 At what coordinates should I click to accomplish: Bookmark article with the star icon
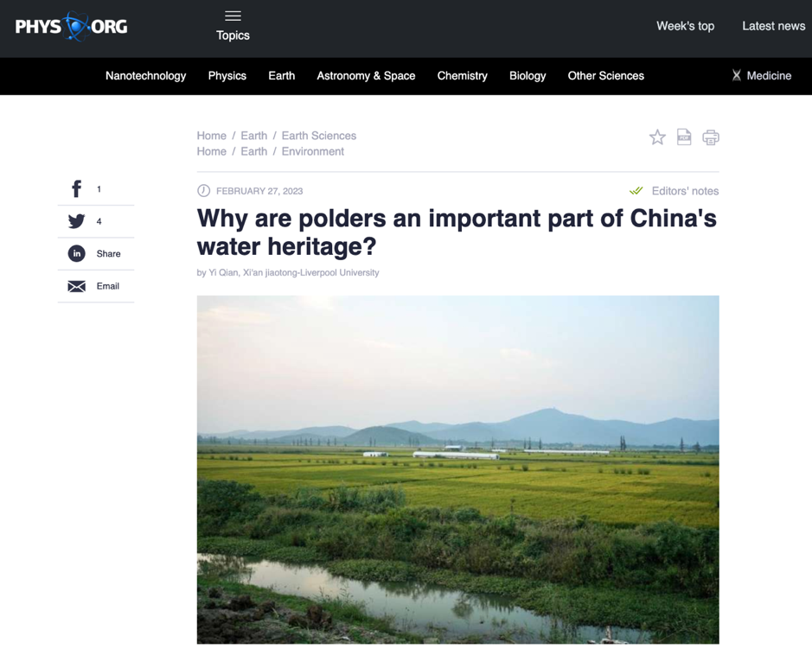pos(657,137)
